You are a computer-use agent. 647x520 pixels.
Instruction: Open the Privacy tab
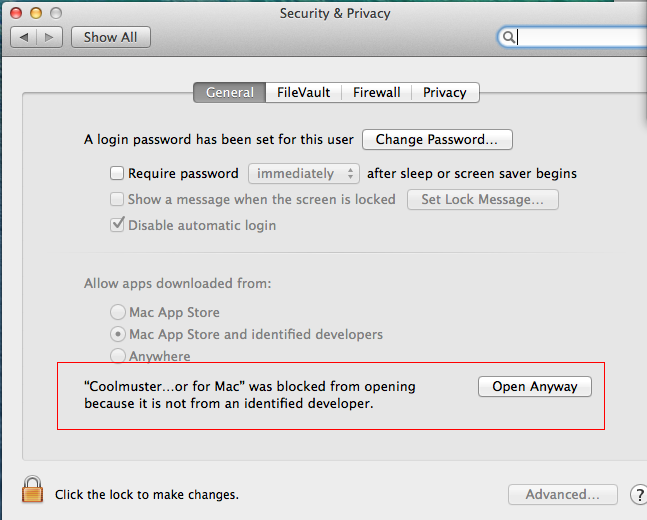pyautogui.click(x=445, y=92)
